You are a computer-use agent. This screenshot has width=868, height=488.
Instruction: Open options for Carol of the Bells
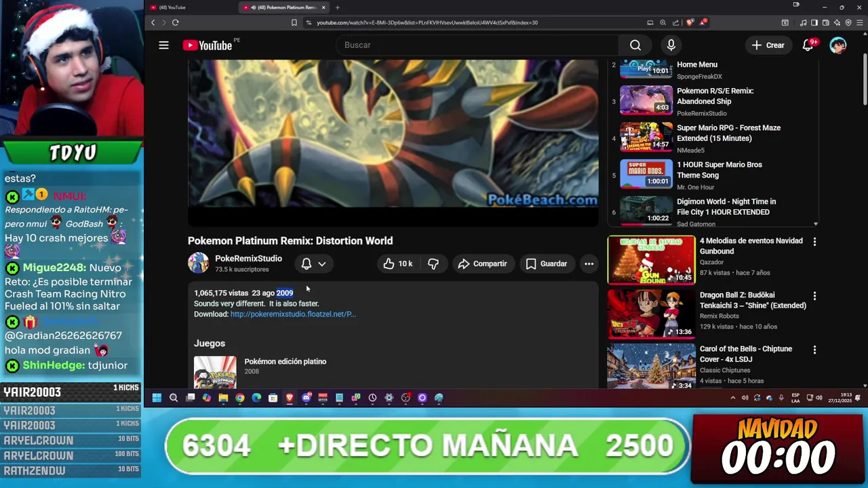coord(814,350)
